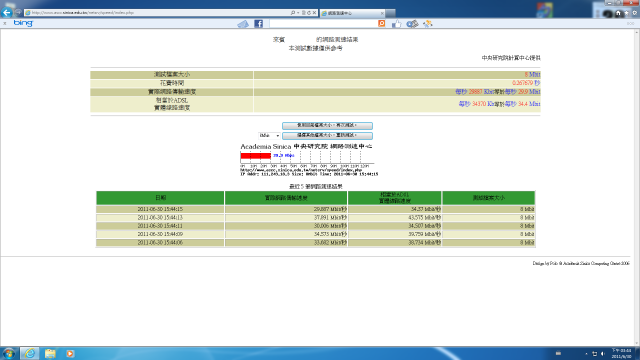Close the open browser tab

click(382, 13)
